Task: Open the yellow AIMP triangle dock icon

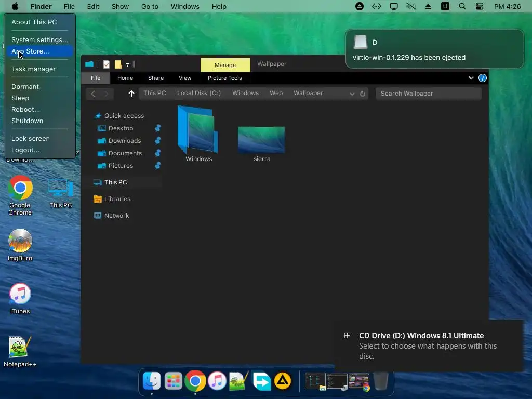Action: pyautogui.click(x=283, y=381)
